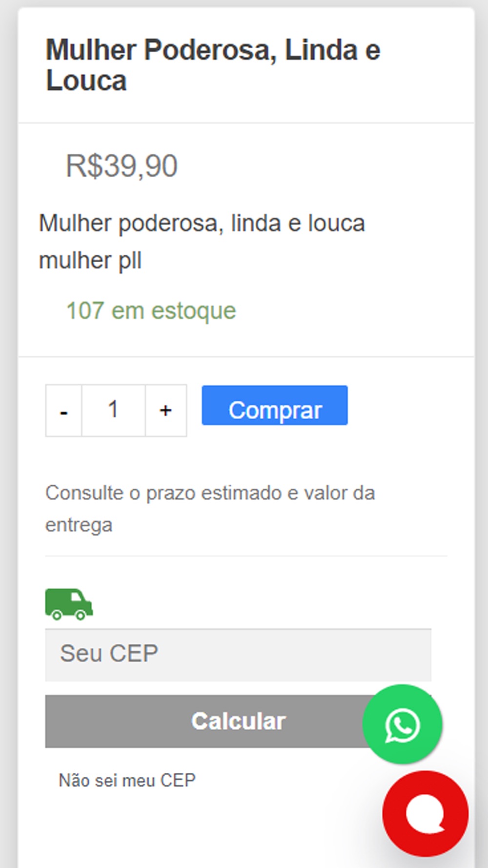Decrease quantity with the minus button
488x868 pixels.
pyautogui.click(x=64, y=411)
